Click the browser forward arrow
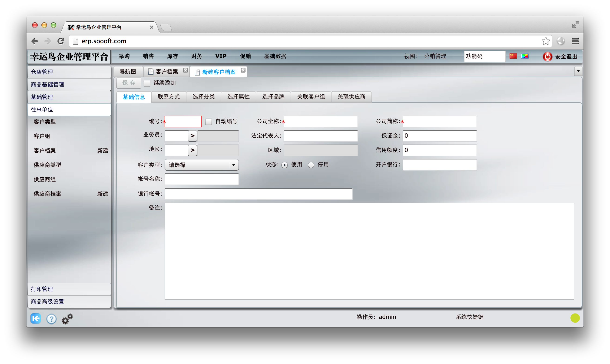 coord(48,41)
